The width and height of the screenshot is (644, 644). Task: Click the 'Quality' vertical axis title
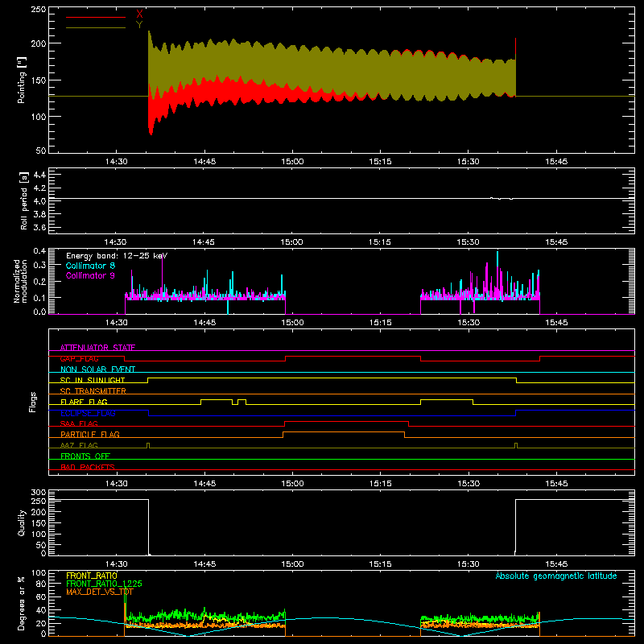coord(22,522)
